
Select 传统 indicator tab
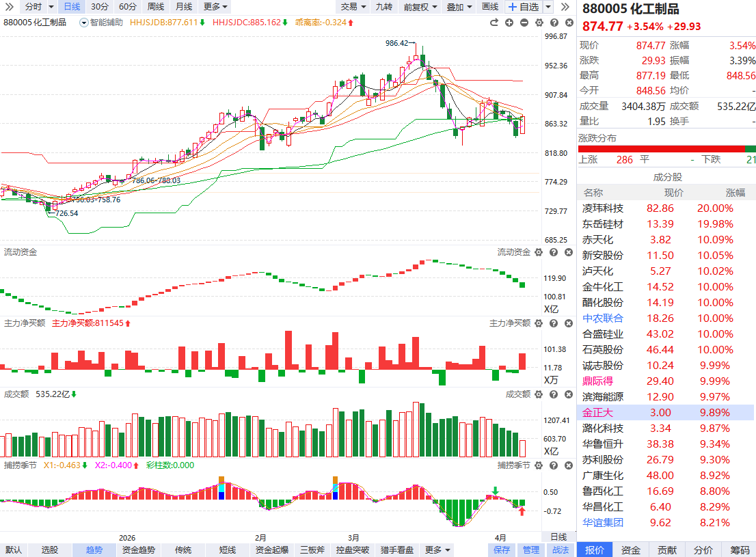click(x=183, y=550)
